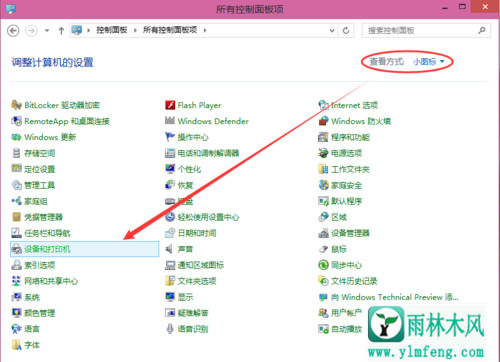Click the Back navigation arrow
The width and height of the screenshot is (500, 362).
pyautogui.click(x=13, y=31)
